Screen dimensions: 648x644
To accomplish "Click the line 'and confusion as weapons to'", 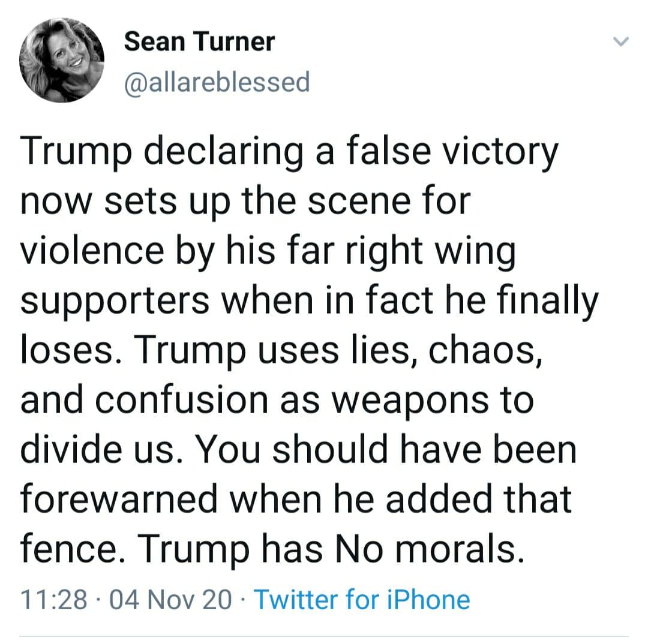I will pyautogui.click(x=277, y=400).
